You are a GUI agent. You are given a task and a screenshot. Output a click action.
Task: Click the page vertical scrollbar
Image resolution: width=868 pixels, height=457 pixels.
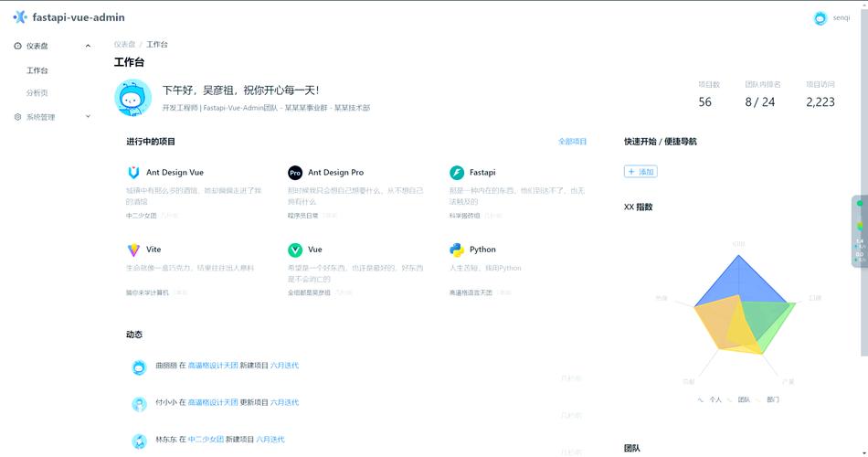tap(864, 183)
